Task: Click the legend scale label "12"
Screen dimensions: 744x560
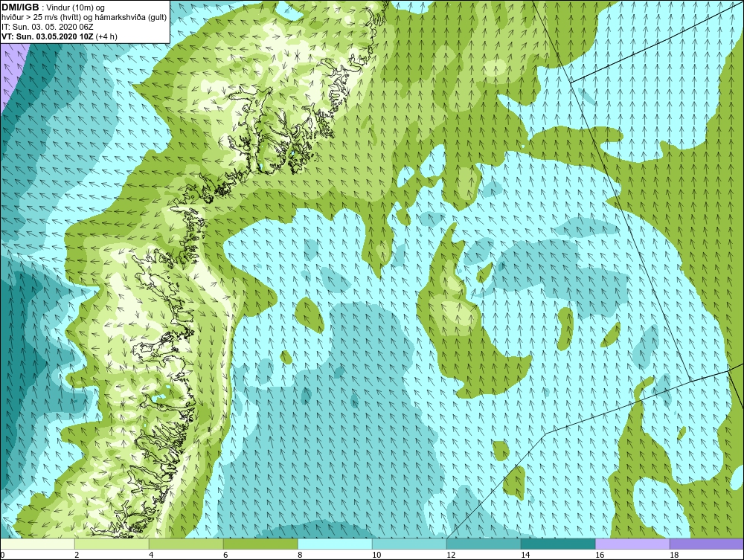Action: click(x=451, y=555)
